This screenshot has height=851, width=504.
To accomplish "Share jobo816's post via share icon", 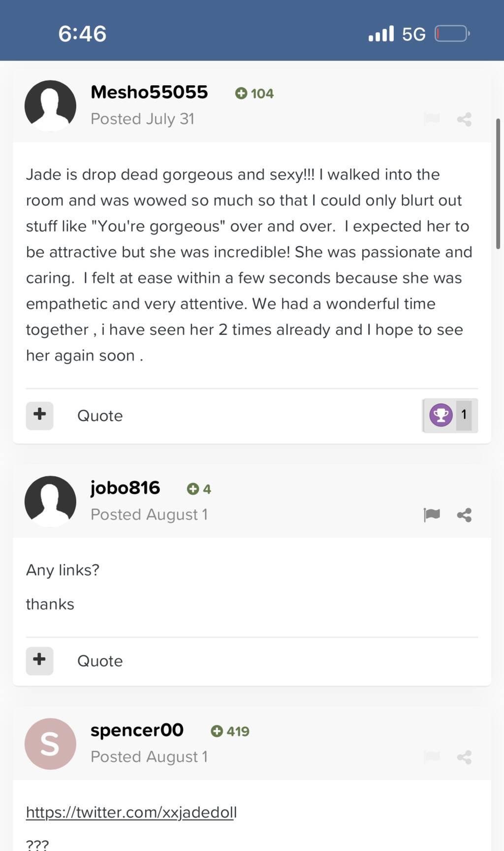I will (x=464, y=515).
